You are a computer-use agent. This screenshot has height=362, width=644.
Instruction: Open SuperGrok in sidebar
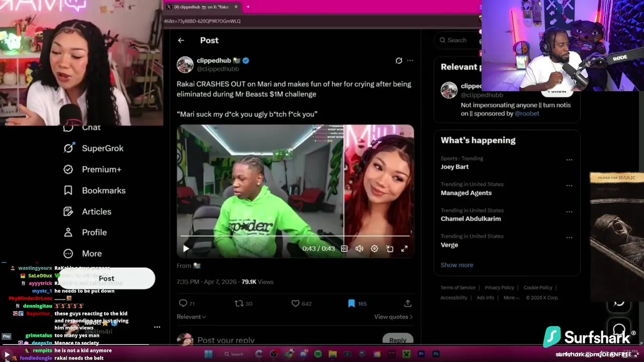click(94, 148)
